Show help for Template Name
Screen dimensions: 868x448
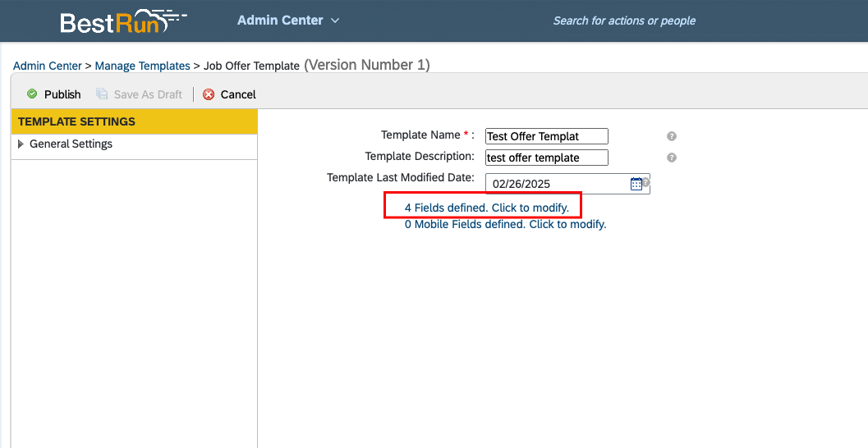click(672, 136)
